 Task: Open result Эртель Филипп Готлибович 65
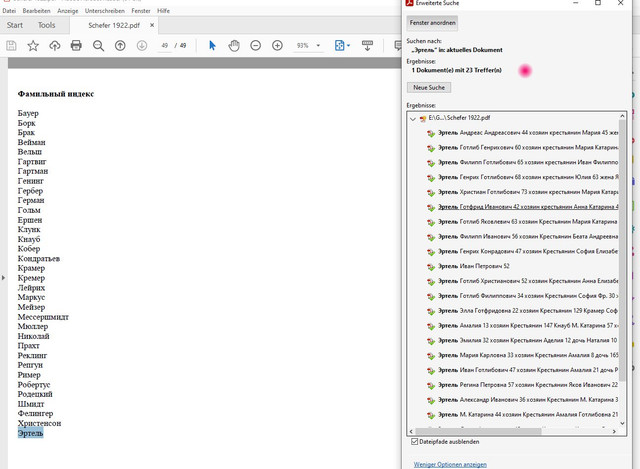coord(528,162)
